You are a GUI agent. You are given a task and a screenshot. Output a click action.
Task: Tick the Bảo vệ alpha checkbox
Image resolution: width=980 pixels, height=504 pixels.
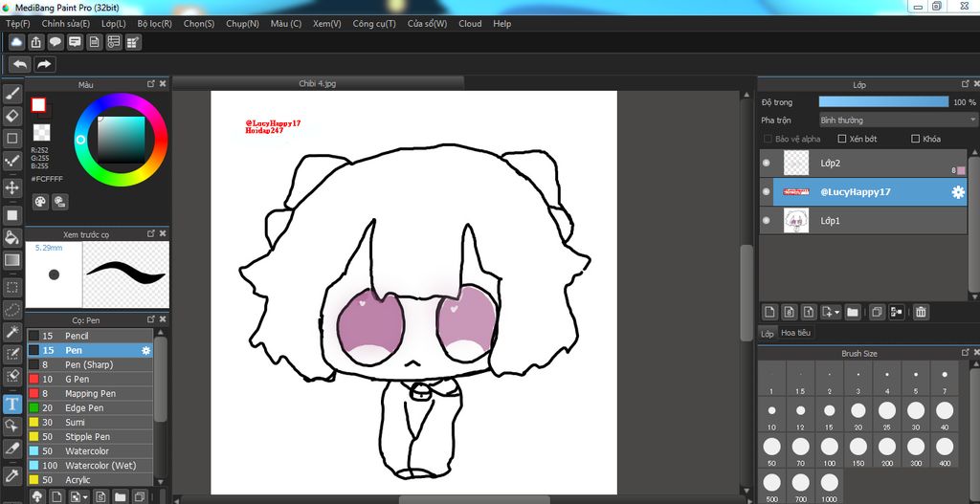click(768, 139)
